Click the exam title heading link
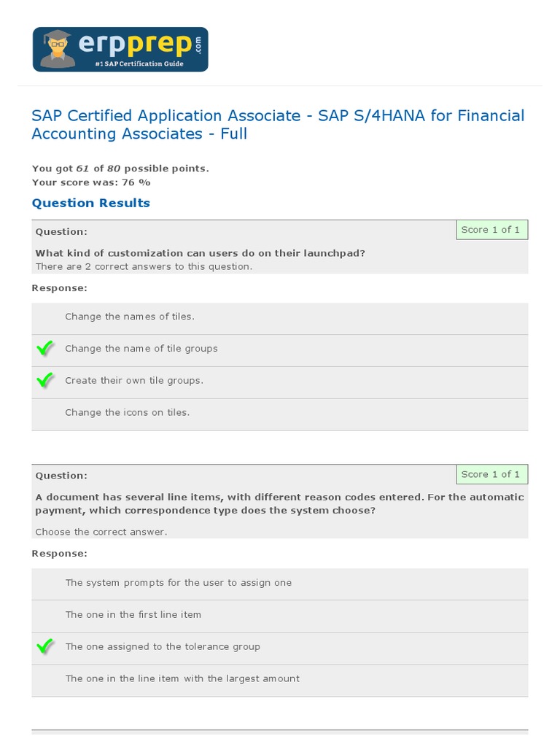Image resolution: width=560 pixels, height=747 pixels. 278,125
